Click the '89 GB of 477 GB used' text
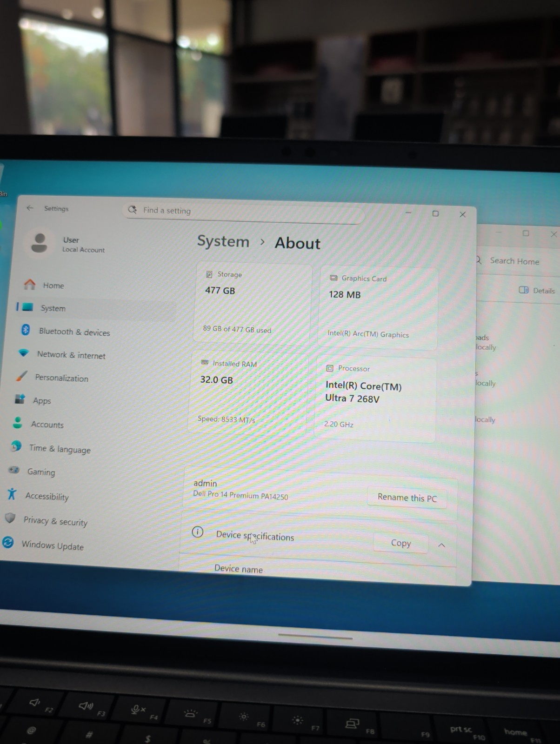The height and width of the screenshot is (744, 560). 237,329
